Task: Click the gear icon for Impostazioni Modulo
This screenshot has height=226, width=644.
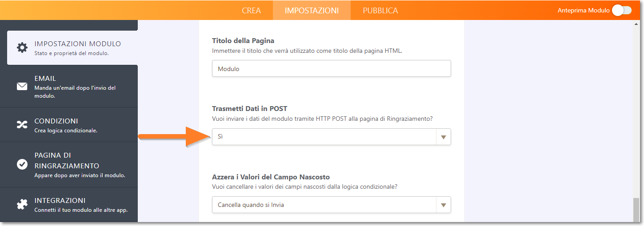Action: tap(22, 48)
